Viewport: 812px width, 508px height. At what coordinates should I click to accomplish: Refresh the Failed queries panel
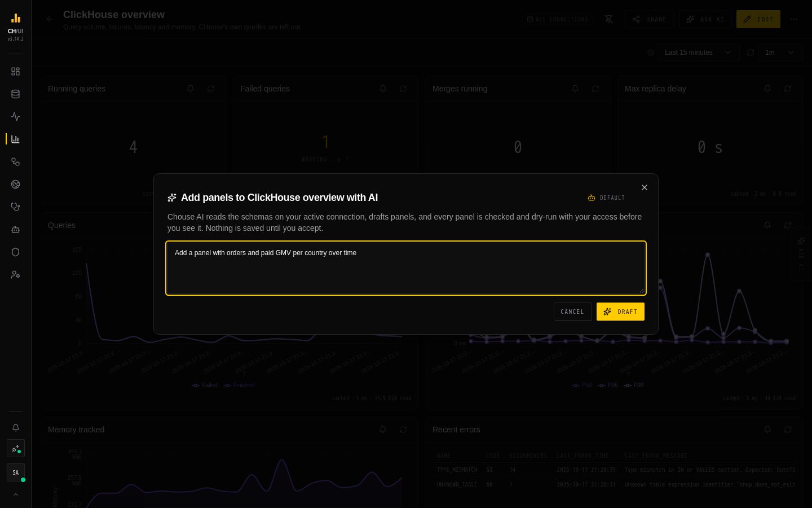[403, 89]
